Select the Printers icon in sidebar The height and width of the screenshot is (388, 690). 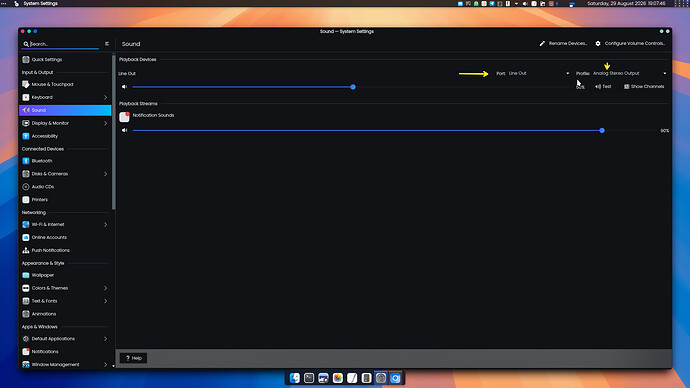[26, 200]
